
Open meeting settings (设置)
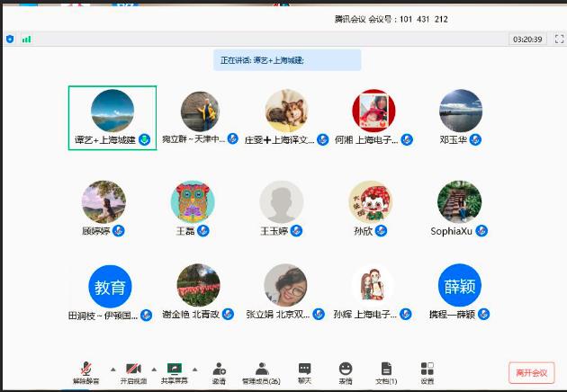tap(427, 370)
